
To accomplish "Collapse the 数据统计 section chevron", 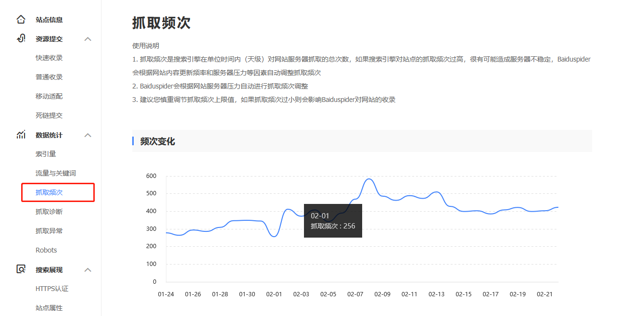I will (x=88, y=135).
